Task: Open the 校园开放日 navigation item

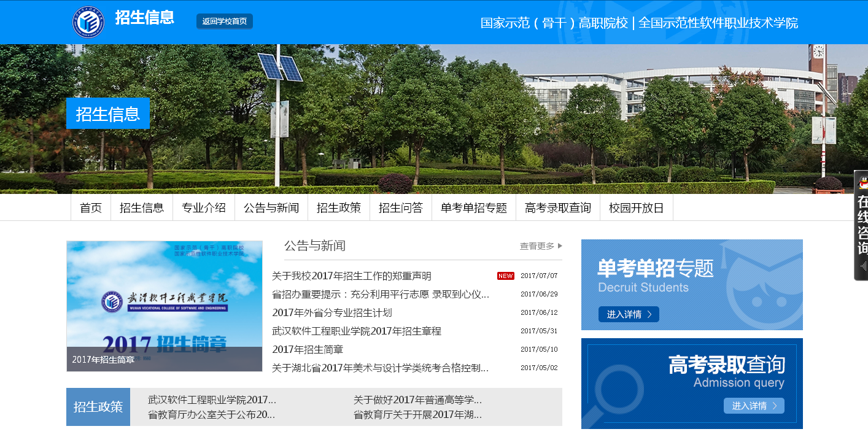Action: [x=637, y=207]
